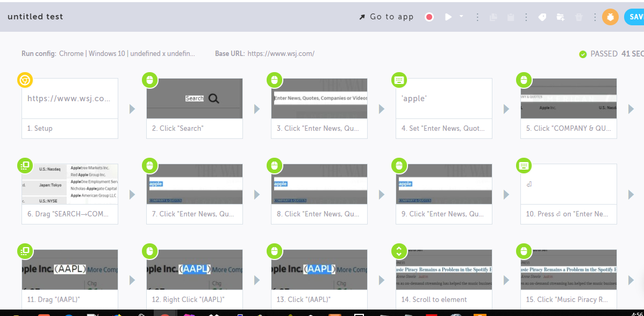644x316 pixels.
Task: Open step 11 thumbnail showing (AAPL)
Action: (x=70, y=270)
